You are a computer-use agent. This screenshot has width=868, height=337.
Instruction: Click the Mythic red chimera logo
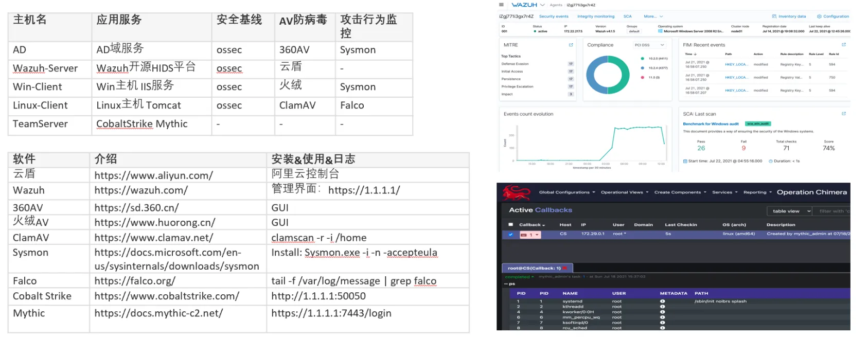pos(516,192)
